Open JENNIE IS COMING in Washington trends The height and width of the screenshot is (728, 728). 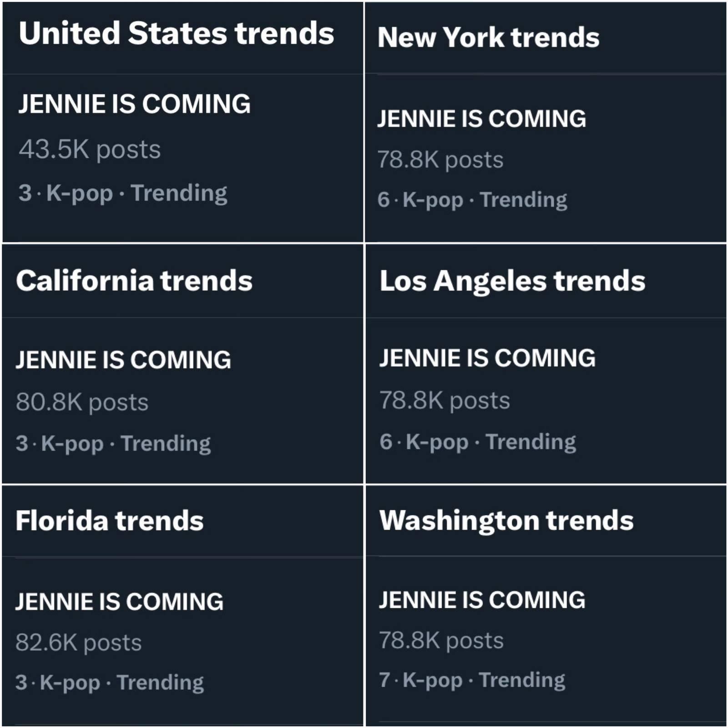coord(482,600)
